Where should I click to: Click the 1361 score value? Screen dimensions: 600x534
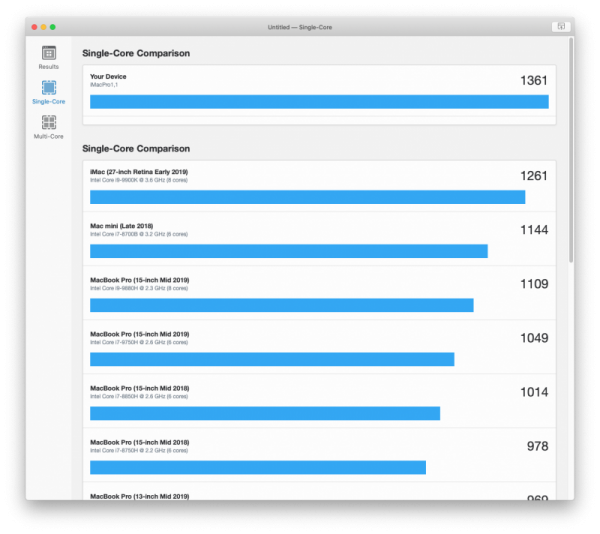coord(533,81)
